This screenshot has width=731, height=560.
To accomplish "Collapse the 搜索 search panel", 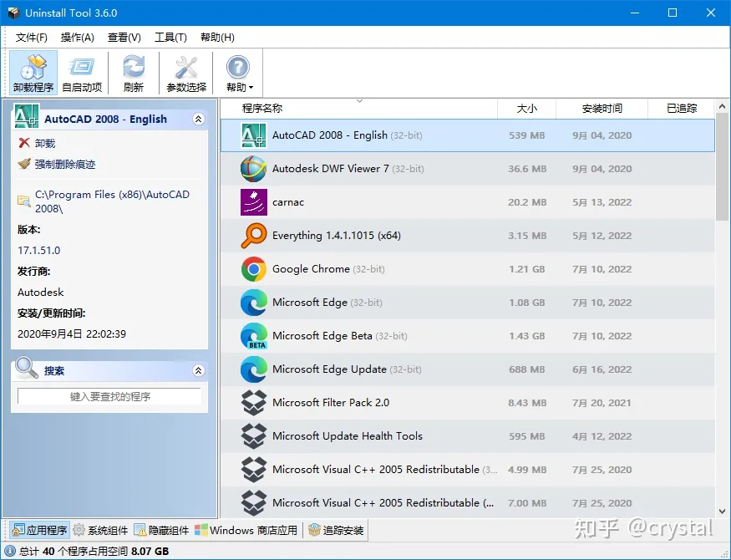I will (x=198, y=370).
